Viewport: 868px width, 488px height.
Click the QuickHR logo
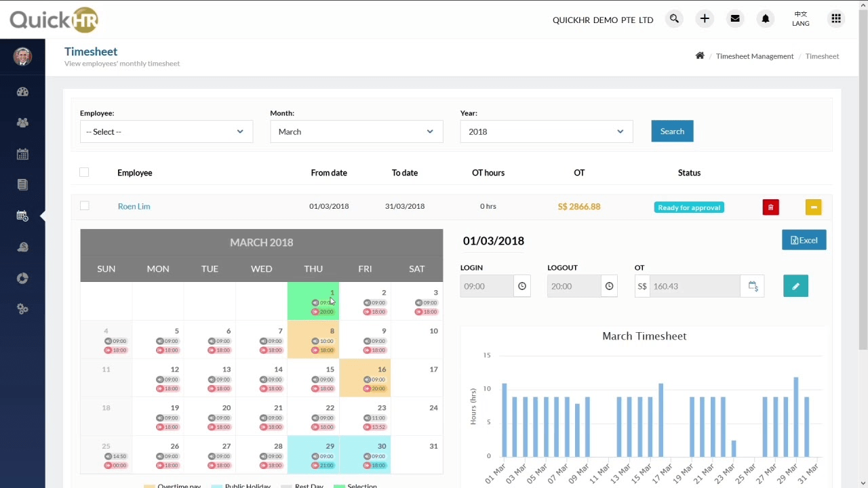pos(54,19)
